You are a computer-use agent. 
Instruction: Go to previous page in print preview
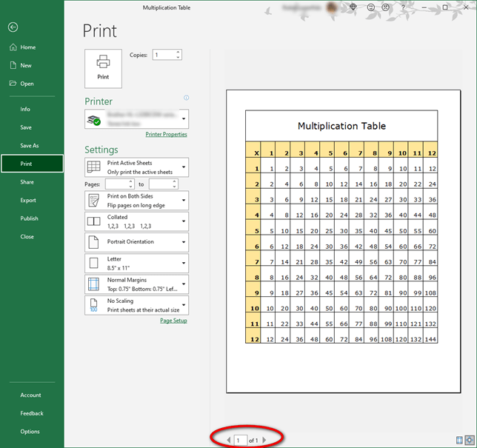tap(229, 440)
